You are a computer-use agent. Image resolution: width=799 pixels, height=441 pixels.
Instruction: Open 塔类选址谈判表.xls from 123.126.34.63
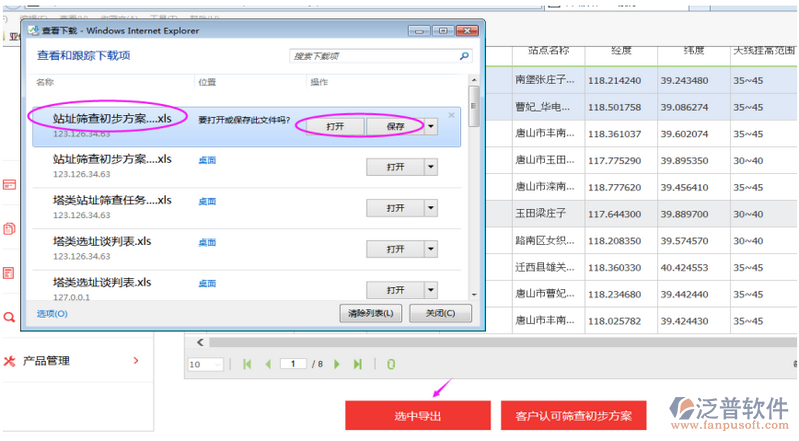pos(395,249)
